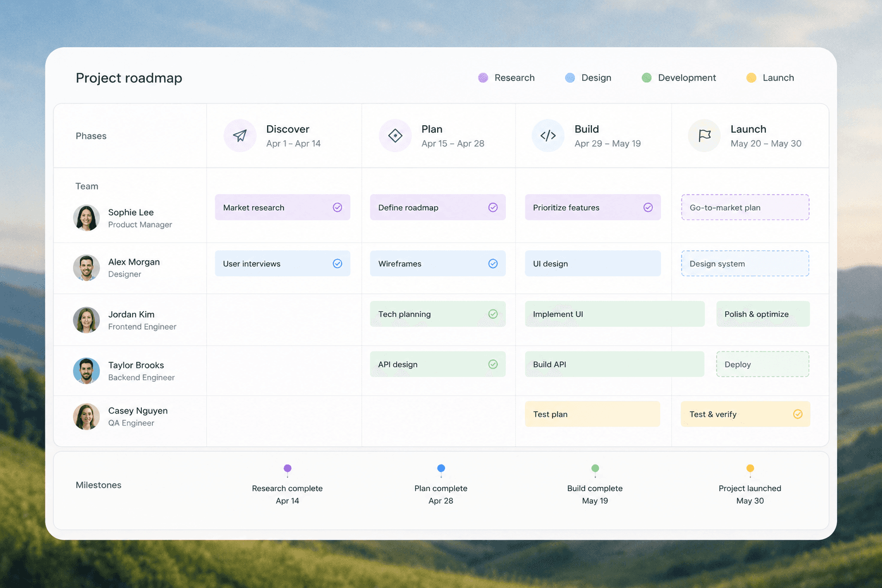Click the 'Project launched' milestone label
This screenshot has height=588, width=882.
click(750, 488)
